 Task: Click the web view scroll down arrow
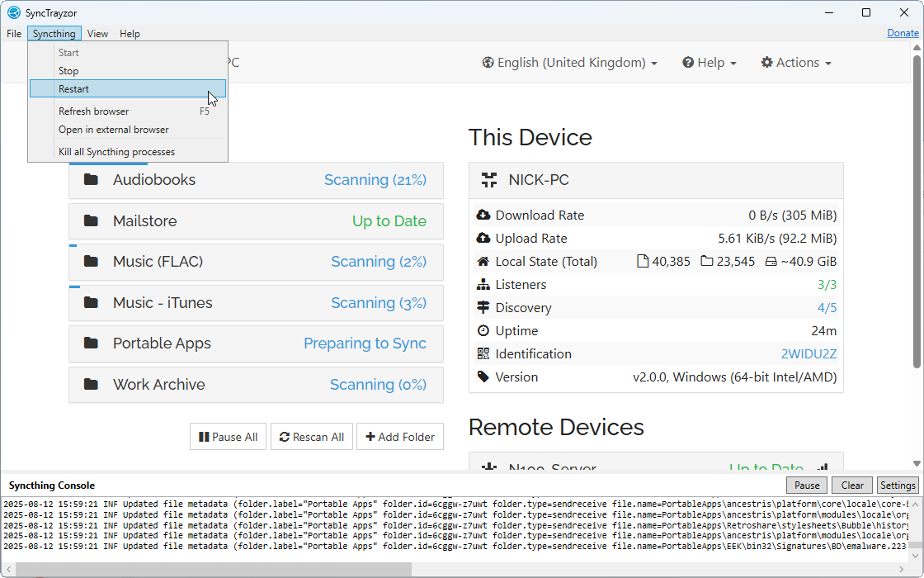pos(917,463)
